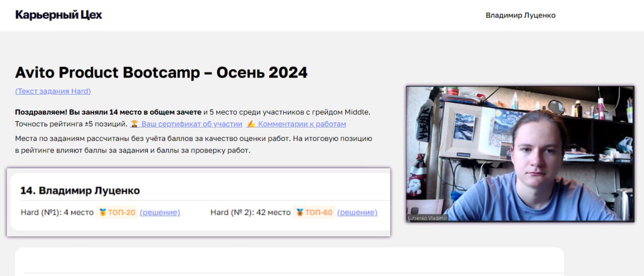Click the webcam video thumbnail
644x276 pixels.
(520, 154)
